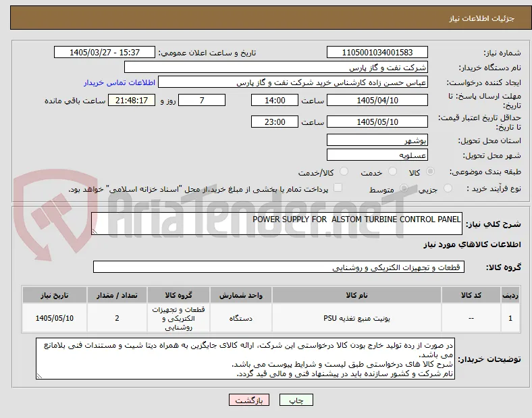Click the unit cell دستگاه
Viewport: 532px width, 418px height.
(240, 318)
